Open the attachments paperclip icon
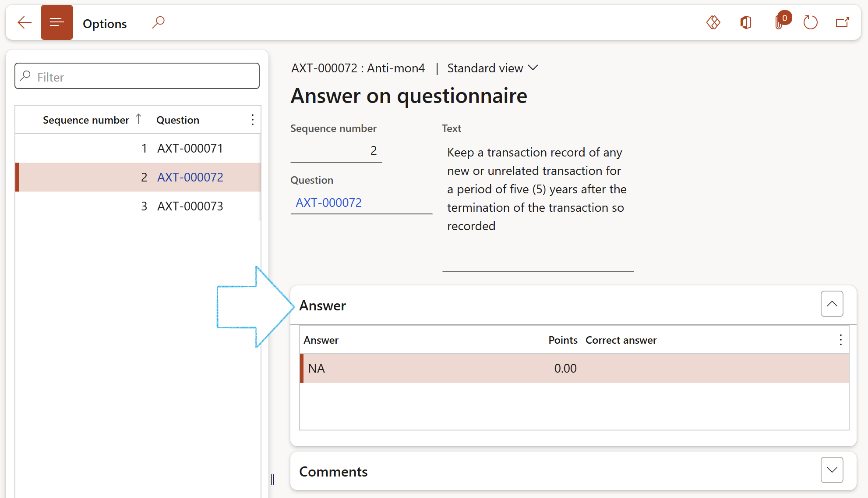Image resolution: width=868 pixels, height=498 pixels. pos(779,22)
